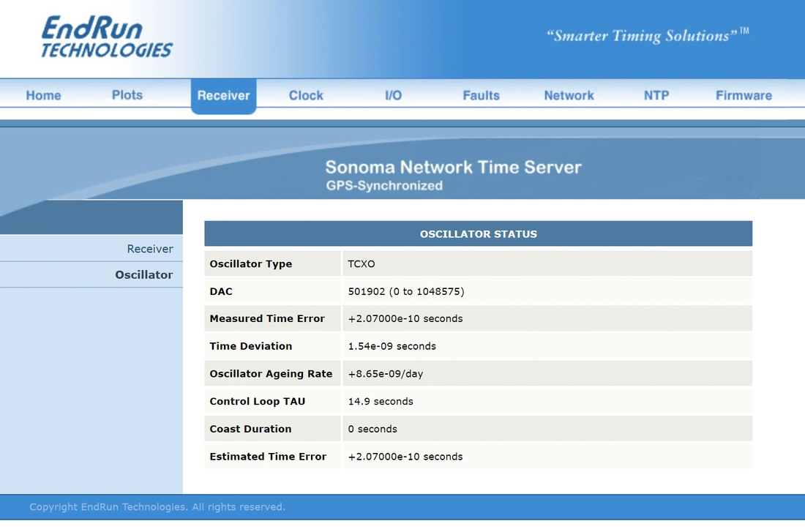
Task: Click the Oscillator Ageing Rate label
Action: click(x=271, y=374)
